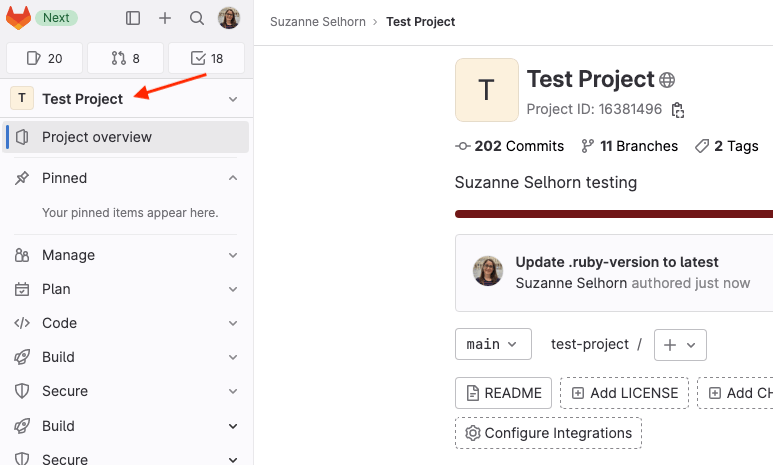Open the create new plus menu
This screenshot has width=773, height=465.
[165, 18]
